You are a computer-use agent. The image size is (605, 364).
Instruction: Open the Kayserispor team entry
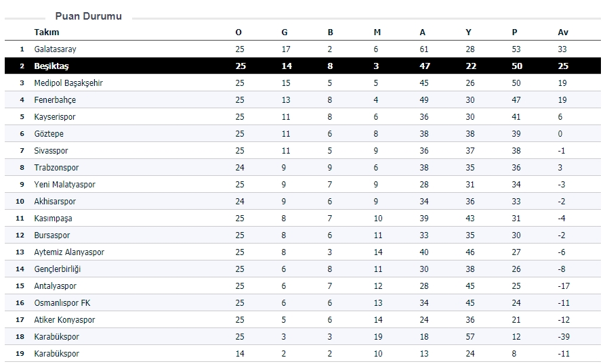[55, 117]
